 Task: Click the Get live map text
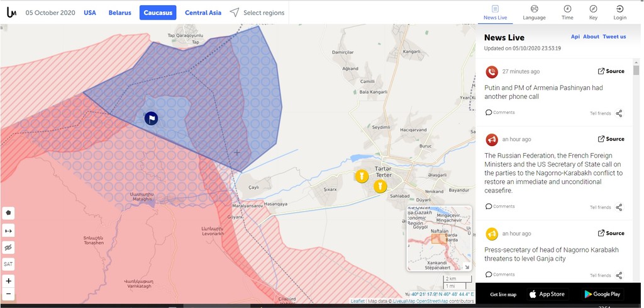click(x=503, y=294)
